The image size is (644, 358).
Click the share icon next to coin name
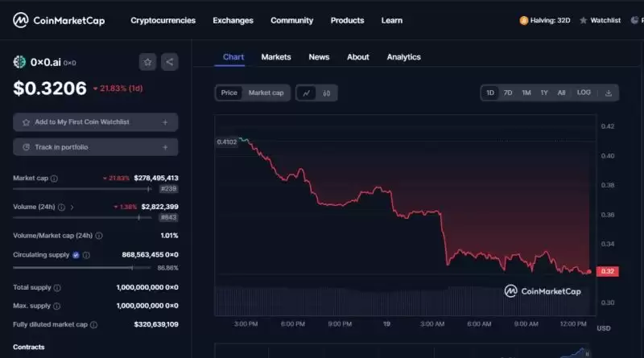[x=169, y=61]
